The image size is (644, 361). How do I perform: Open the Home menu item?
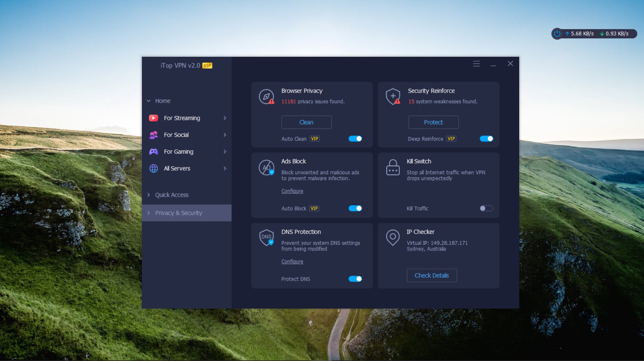click(163, 101)
